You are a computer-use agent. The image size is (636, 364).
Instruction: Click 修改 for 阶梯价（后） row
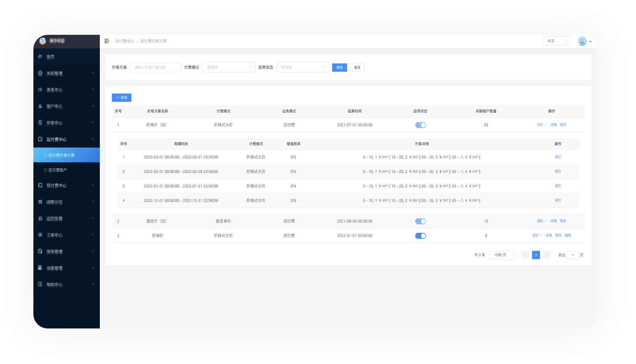[563, 125]
